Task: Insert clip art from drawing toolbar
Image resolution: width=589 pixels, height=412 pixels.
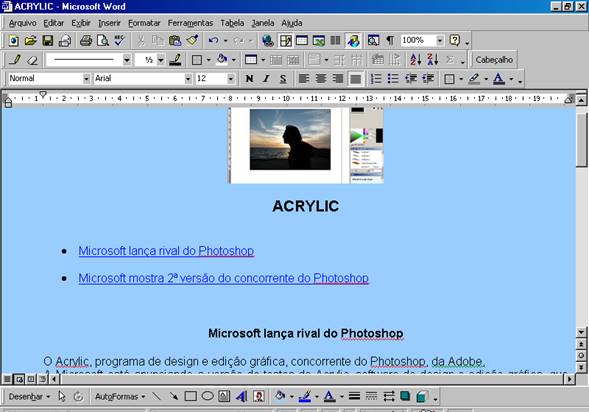Action: 259,396
